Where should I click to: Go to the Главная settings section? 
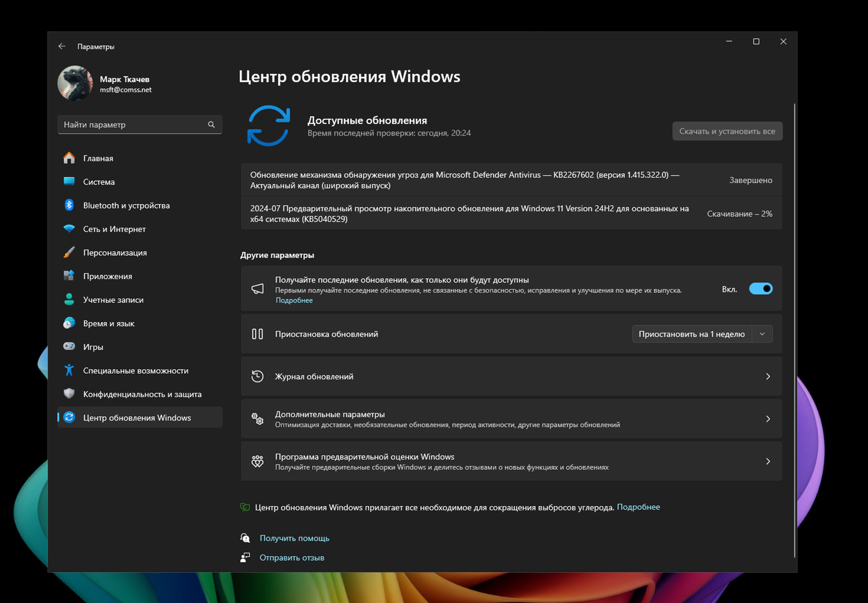point(140,158)
